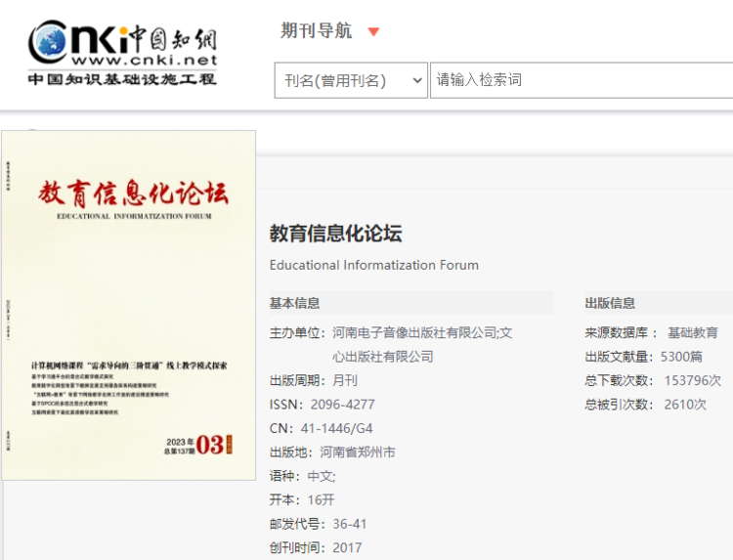Select the 语种 中文 value
The width and height of the screenshot is (733, 560).
[x=322, y=476]
